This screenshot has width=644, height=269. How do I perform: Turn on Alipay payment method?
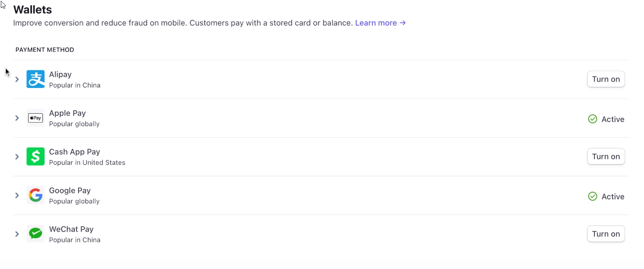(x=606, y=79)
